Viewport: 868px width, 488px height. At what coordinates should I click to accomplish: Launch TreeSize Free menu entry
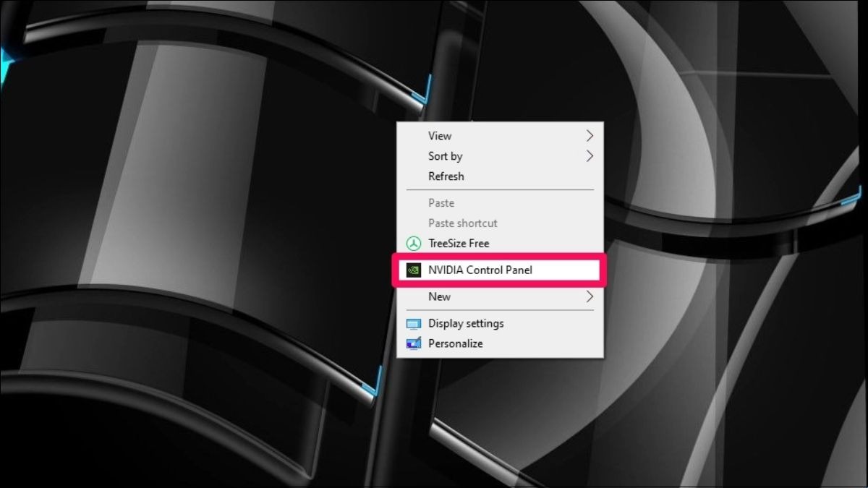click(x=500, y=244)
